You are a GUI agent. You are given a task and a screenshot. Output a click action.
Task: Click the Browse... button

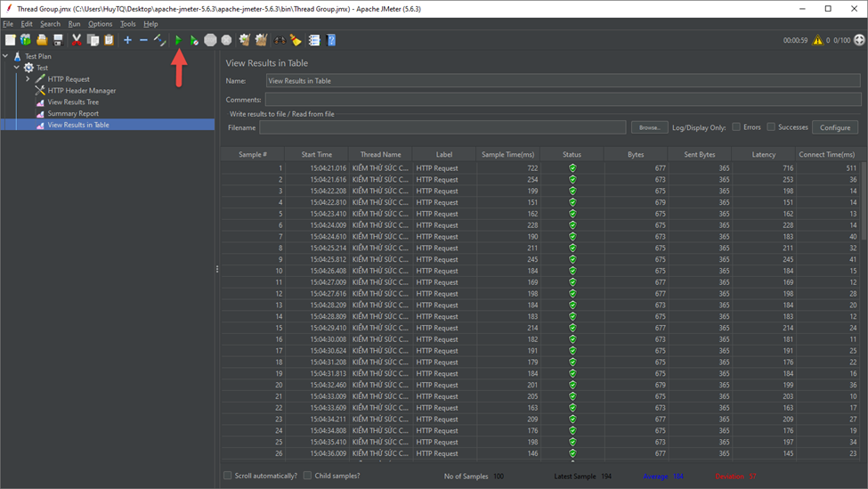649,127
